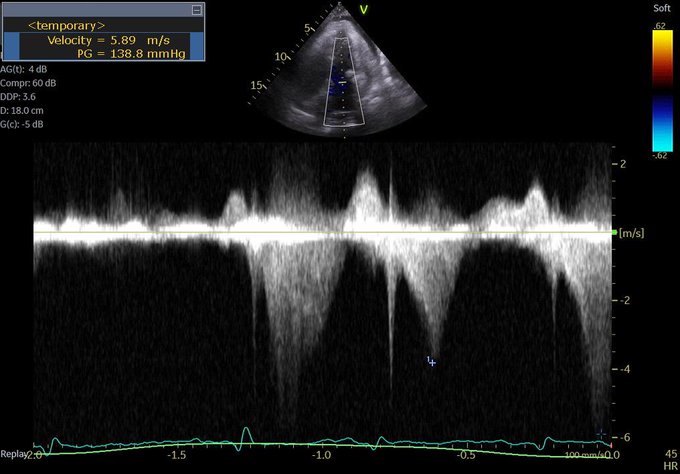Click the -1.0 mark on the time axis
The width and height of the screenshot is (680, 474).
coord(321,455)
